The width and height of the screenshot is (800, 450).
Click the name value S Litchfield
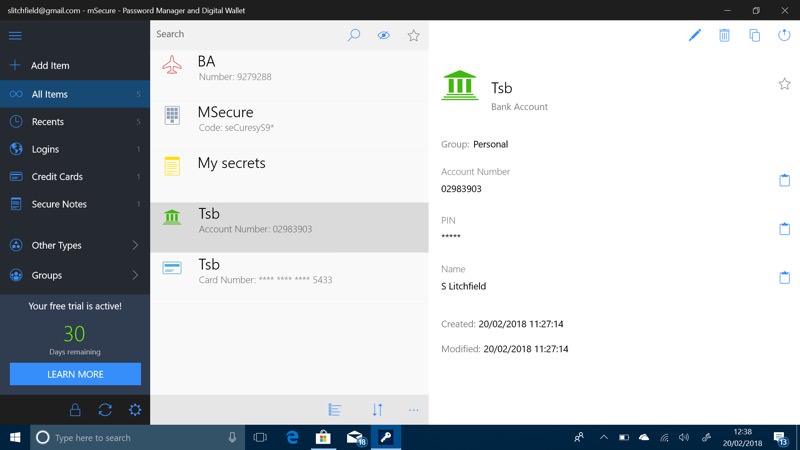coord(463,286)
